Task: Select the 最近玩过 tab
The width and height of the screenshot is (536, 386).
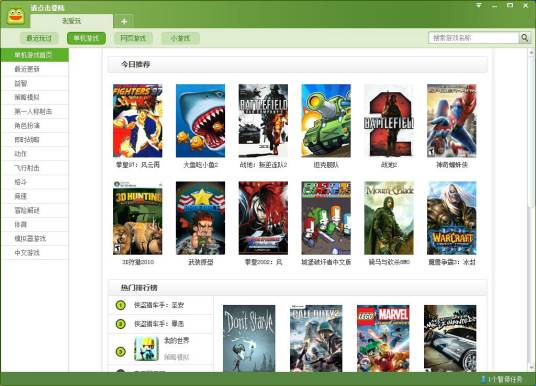Action: coord(39,38)
